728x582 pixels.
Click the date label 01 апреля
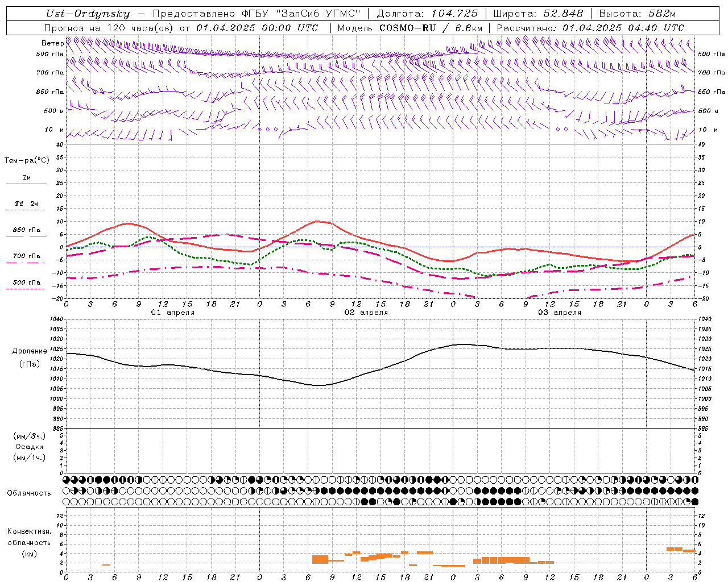[173, 313]
